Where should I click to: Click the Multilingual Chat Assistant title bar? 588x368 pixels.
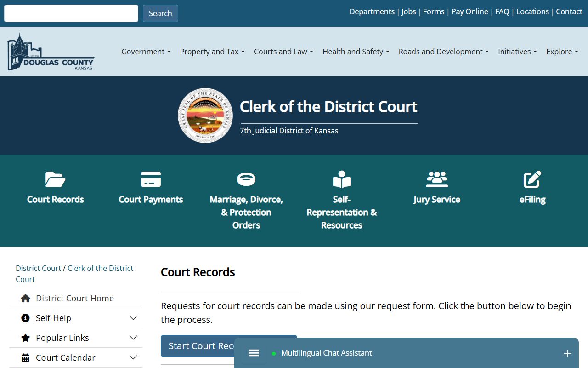tap(407, 353)
